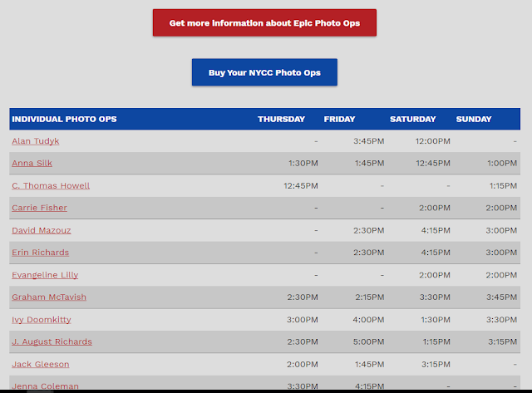Click the Carrie Fisher name link
The image size is (532, 393).
[x=40, y=208]
